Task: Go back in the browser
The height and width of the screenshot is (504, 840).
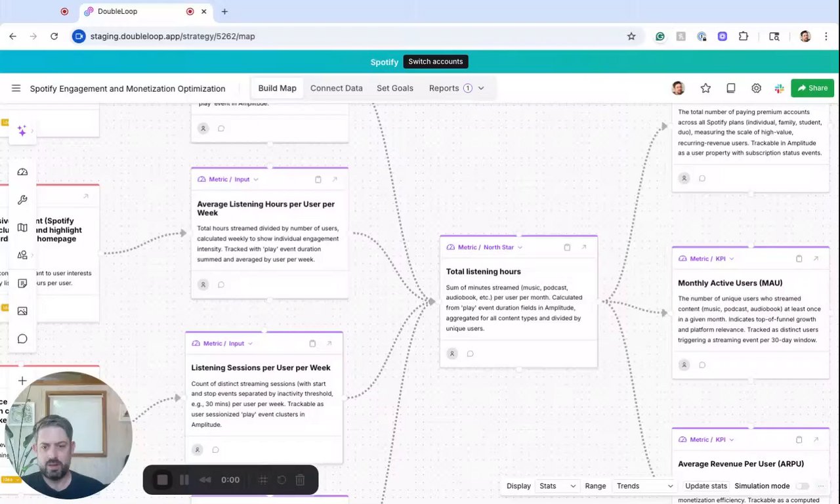Action: [x=12, y=36]
